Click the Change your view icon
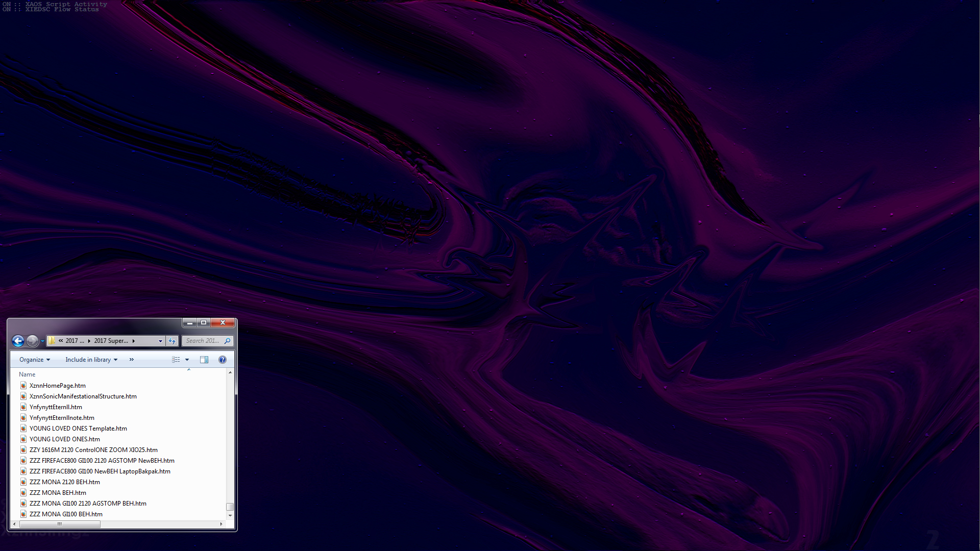 pyautogui.click(x=176, y=360)
